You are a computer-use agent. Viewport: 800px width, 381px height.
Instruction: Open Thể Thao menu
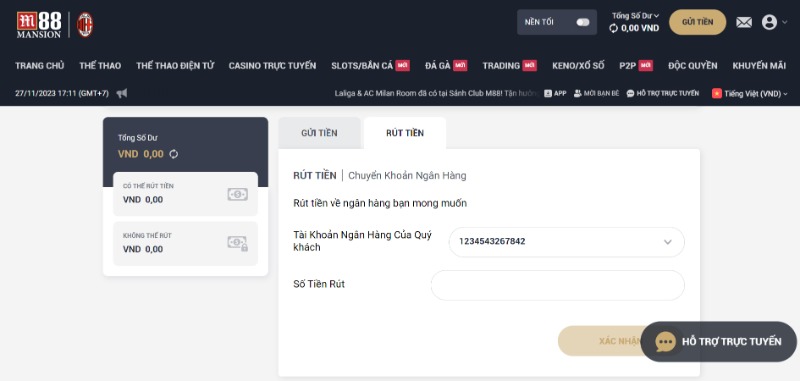pyautogui.click(x=100, y=65)
